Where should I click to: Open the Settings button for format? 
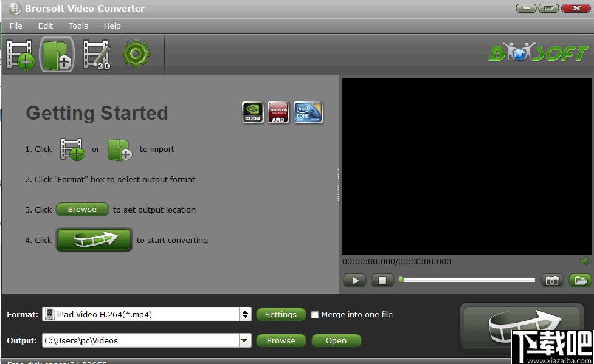pyautogui.click(x=281, y=314)
